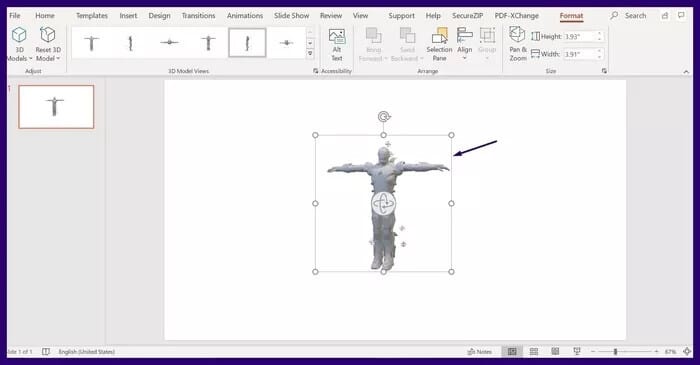Decrease Width using the spinner arrow
This screenshot has width=700, height=365.
click(600, 58)
